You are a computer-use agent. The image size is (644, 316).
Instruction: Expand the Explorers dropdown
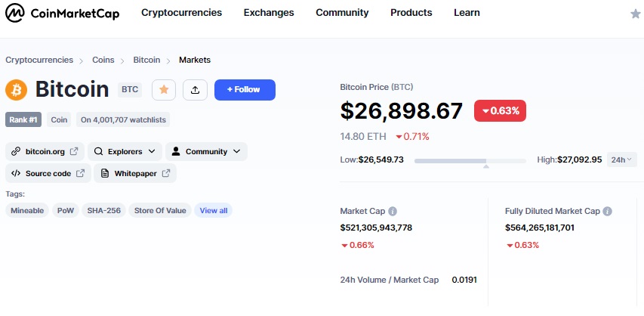pyautogui.click(x=125, y=151)
